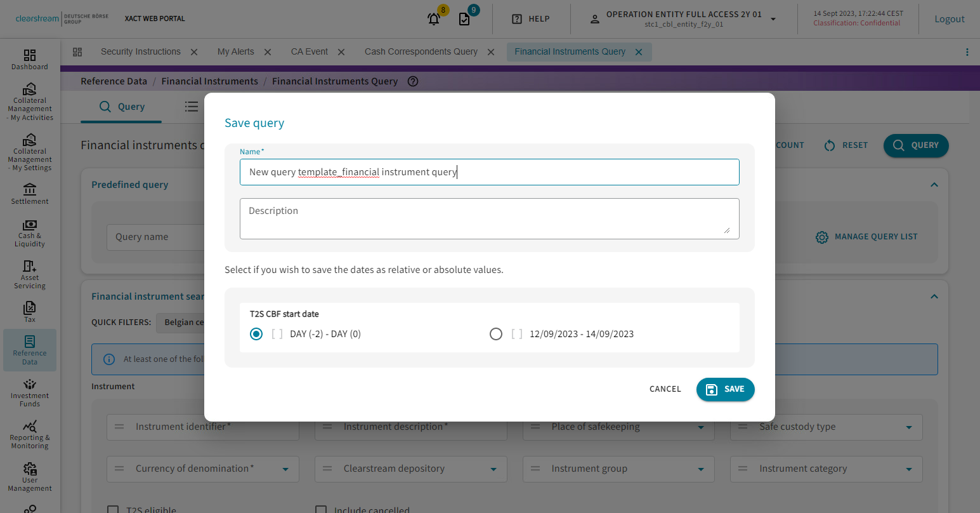Open the user profile dropdown arrow
Image resolution: width=980 pixels, height=513 pixels.
click(x=773, y=19)
